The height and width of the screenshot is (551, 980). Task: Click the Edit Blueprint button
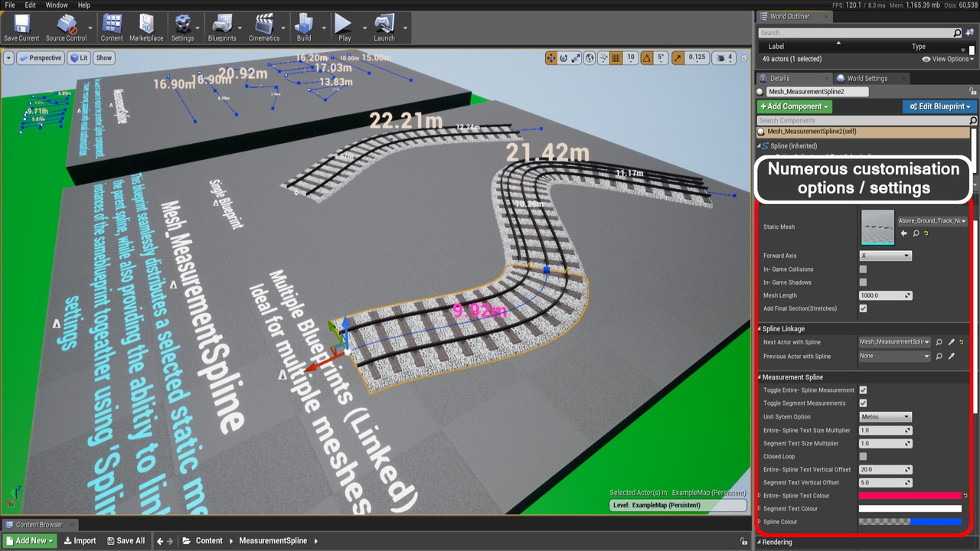click(x=939, y=106)
